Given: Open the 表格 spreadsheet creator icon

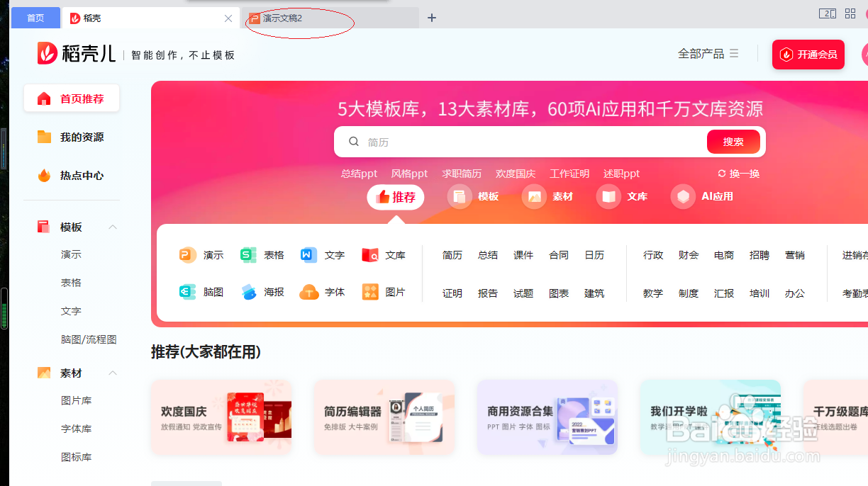Looking at the screenshot, I should pos(247,254).
